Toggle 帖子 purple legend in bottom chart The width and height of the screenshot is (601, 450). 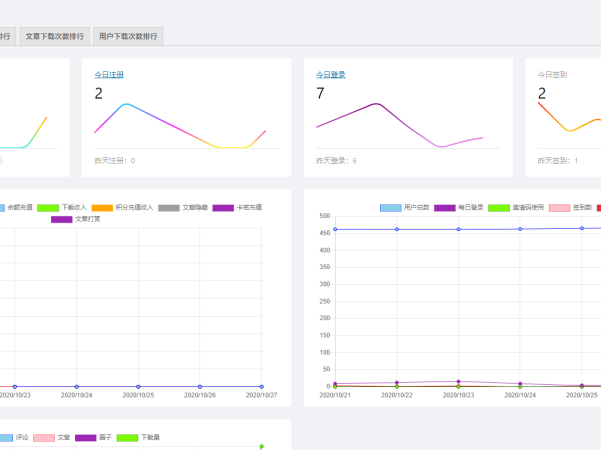point(86,438)
